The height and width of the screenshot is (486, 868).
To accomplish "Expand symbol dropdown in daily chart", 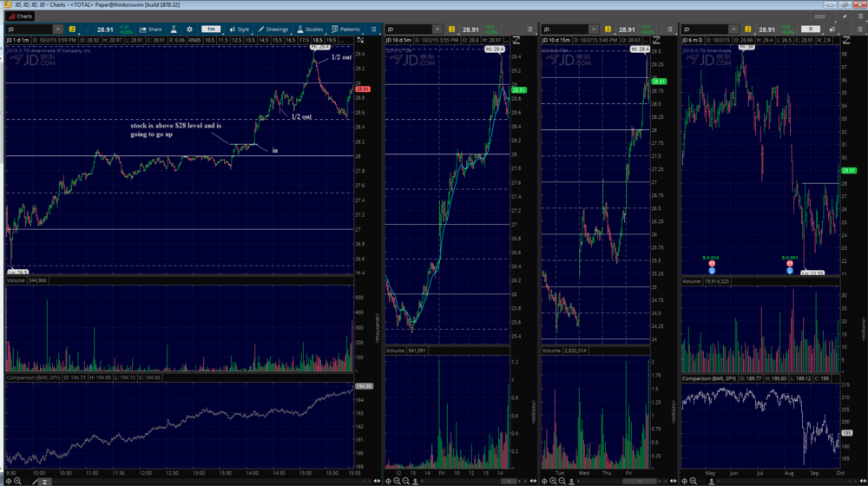I will click(x=733, y=30).
